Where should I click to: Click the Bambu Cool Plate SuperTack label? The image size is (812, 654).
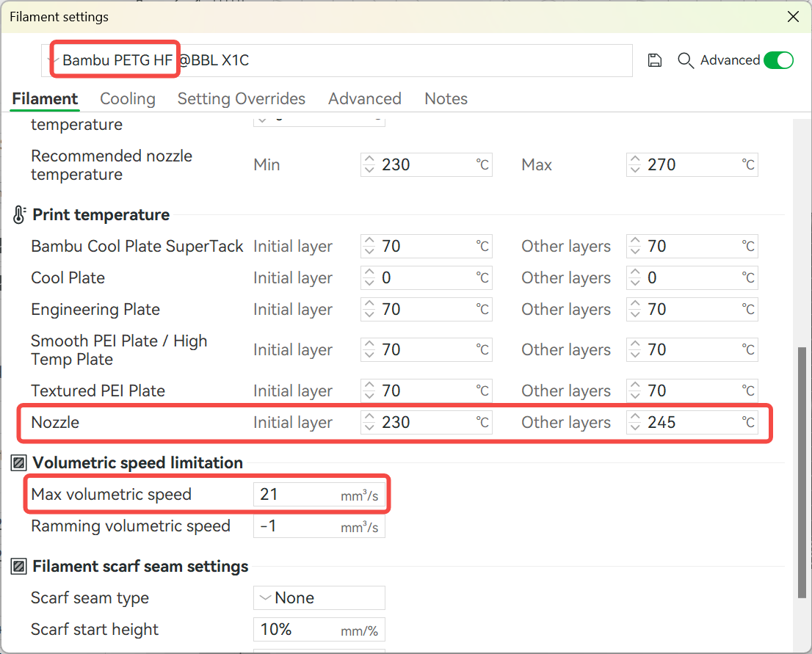click(137, 246)
